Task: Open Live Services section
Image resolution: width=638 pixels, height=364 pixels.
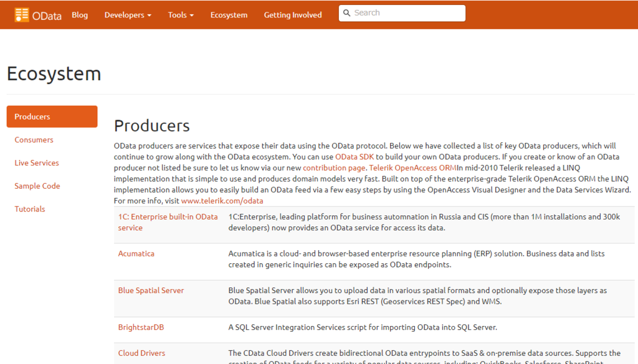Action: pyautogui.click(x=37, y=163)
